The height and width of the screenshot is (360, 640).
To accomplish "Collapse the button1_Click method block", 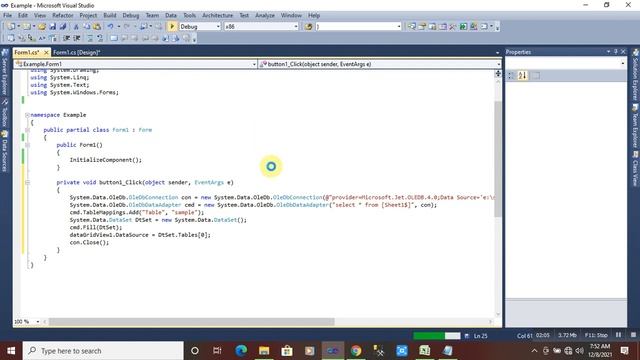I will pyautogui.click(x=27, y=182).
